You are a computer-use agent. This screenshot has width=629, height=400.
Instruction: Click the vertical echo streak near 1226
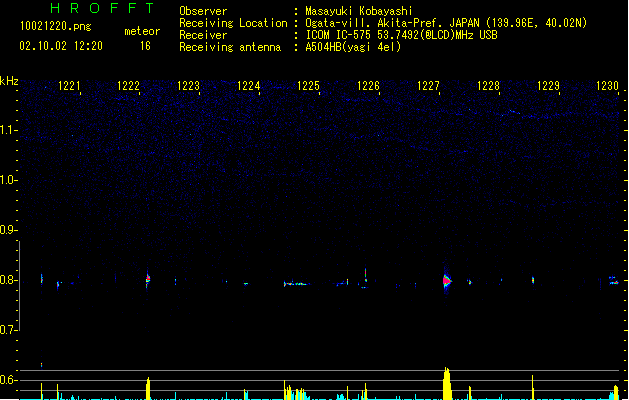(x=365, y=275)
